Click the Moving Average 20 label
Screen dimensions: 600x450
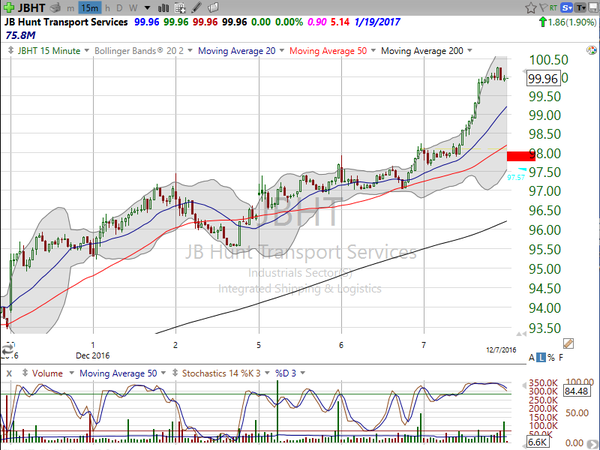(236, 51)
